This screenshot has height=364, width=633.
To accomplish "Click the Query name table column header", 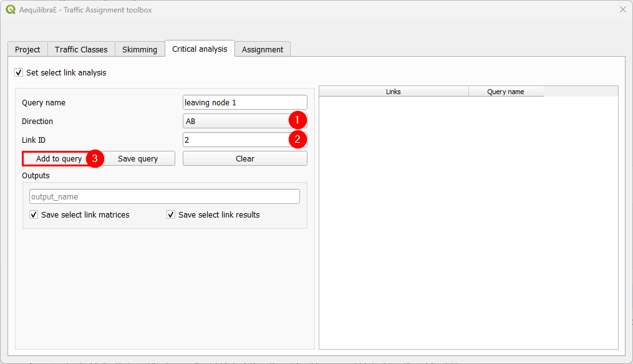I will click(506, 92).
